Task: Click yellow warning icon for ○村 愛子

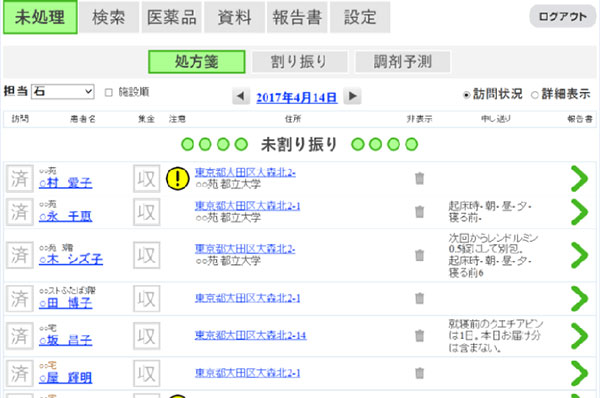Action: pos(178,178)
